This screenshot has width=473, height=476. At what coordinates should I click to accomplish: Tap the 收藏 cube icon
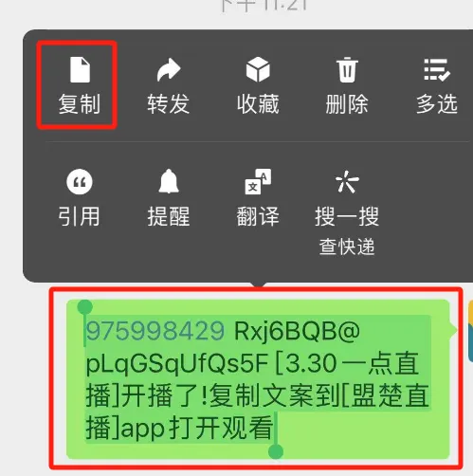point(258,69)
